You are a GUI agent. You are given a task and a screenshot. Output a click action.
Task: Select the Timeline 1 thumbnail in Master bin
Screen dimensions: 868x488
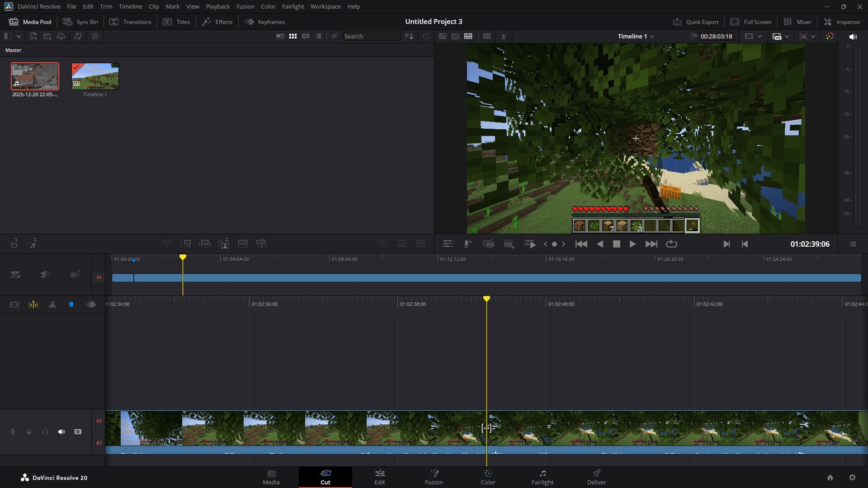coord(95,76)
